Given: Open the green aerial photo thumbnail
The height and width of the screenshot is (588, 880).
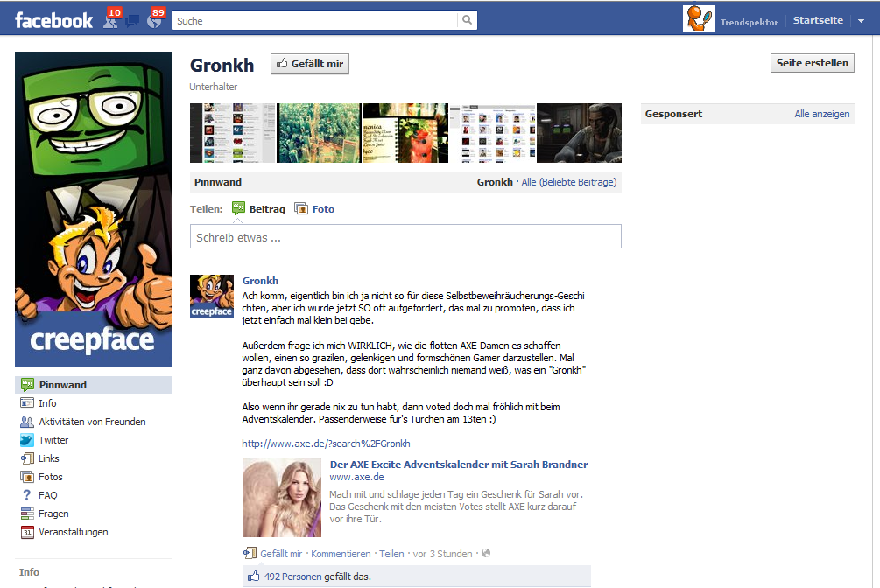Looking at the screenshot, I should pos(319,133).
